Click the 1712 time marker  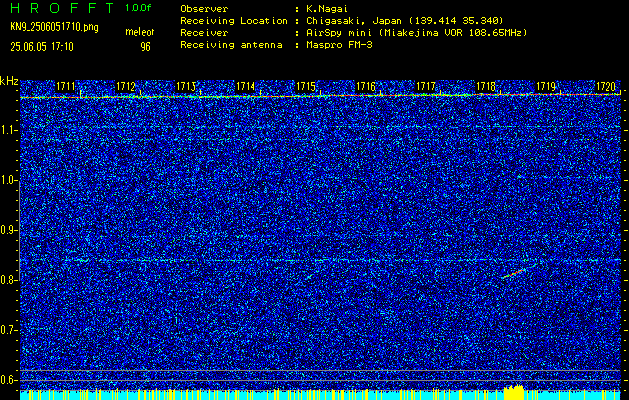coord(126,86)
